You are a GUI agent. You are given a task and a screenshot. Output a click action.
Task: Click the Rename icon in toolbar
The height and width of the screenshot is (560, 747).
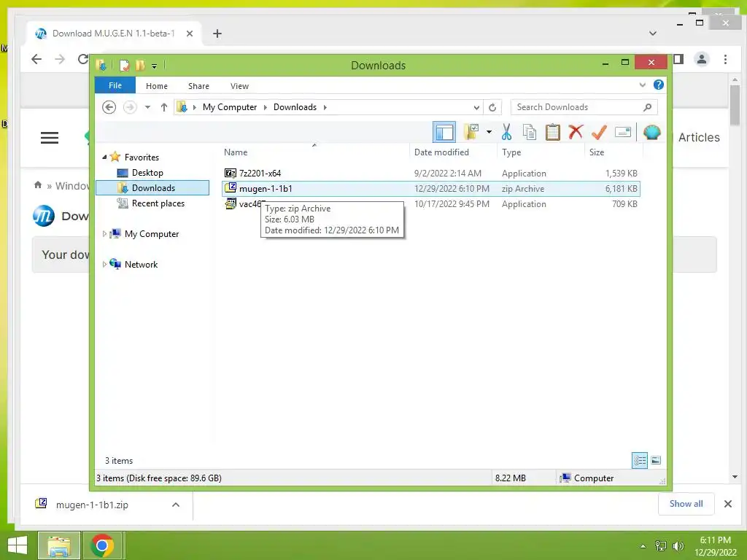point(623,132)
